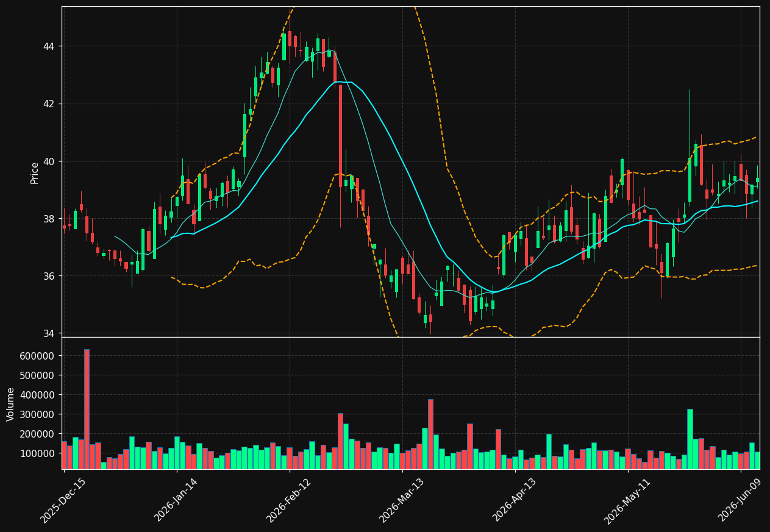Click the 100000 volume tick label
The width and height of the screenshot is (770, 532).
[38, 453]
